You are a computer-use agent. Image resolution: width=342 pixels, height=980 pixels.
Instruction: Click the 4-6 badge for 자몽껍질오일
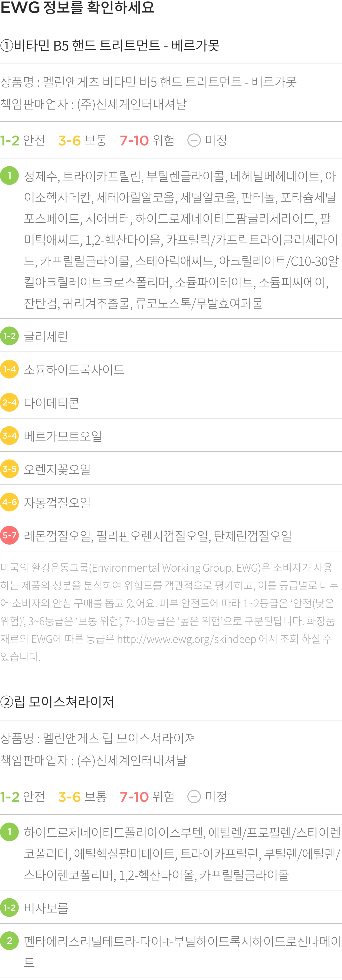tap(9, 502)
